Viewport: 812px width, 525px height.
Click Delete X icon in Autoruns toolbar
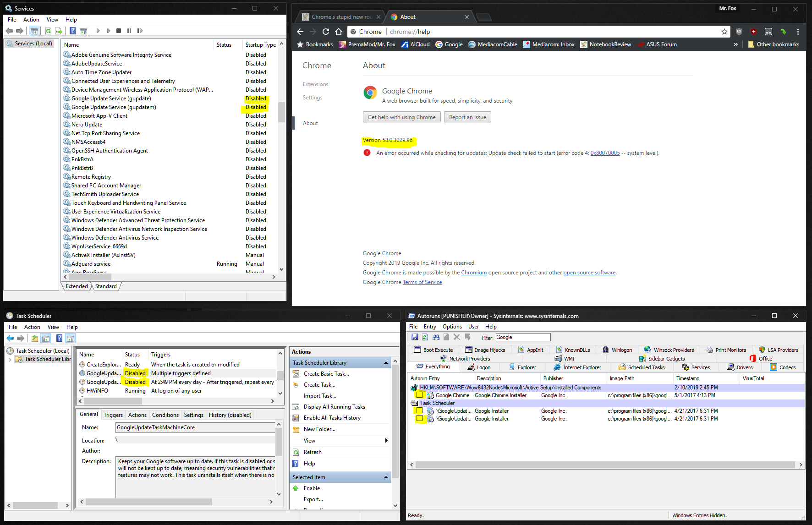click(x=457, y=337)
